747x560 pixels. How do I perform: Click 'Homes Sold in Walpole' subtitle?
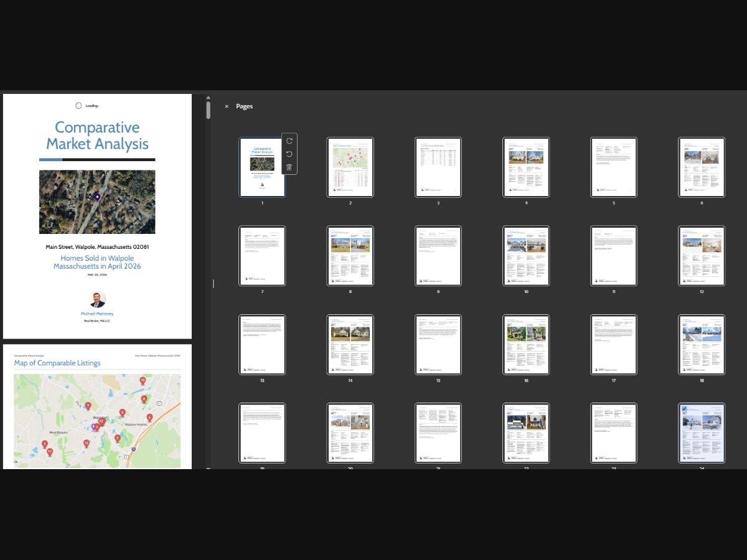pos(97,258)
